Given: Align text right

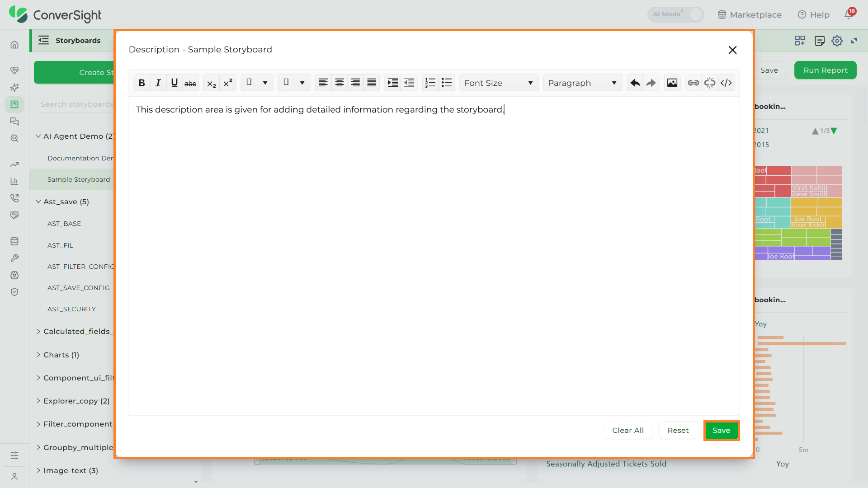Looking at the screenshot, I should [355, 83].
